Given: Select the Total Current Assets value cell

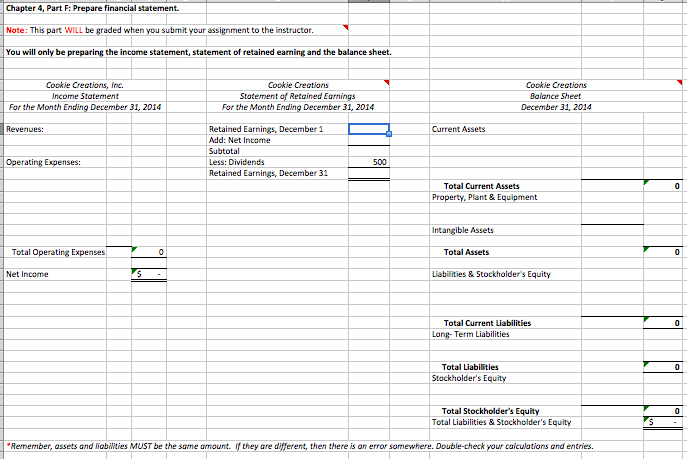Looking at the screenshot, I should (x=663, y=186).
